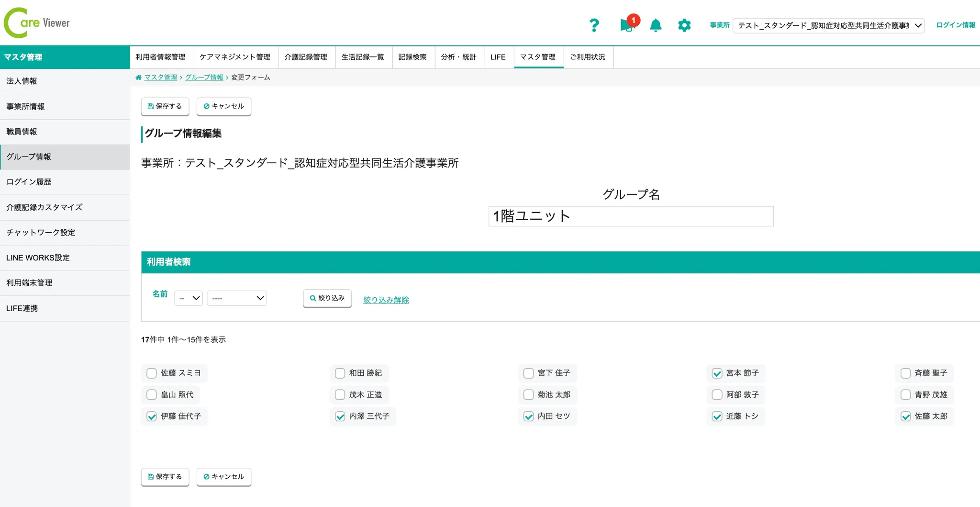Open the notifications bell icon

click(656, 25)
